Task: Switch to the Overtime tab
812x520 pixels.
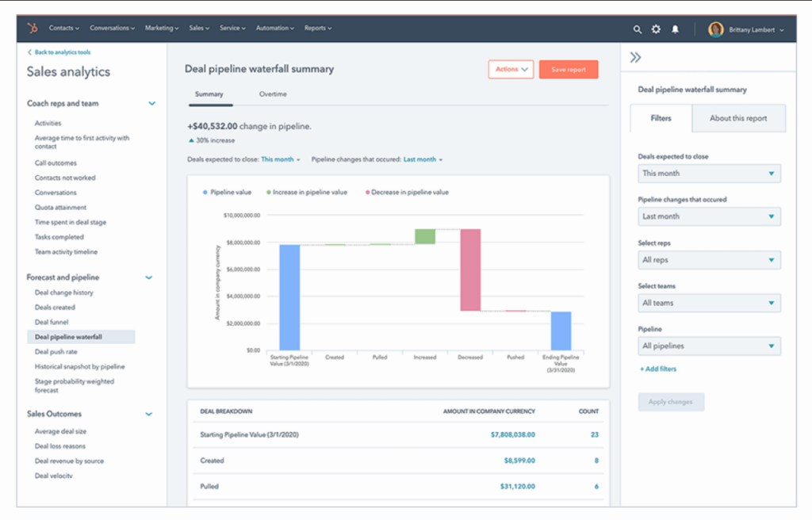Action: pos(274,94)
